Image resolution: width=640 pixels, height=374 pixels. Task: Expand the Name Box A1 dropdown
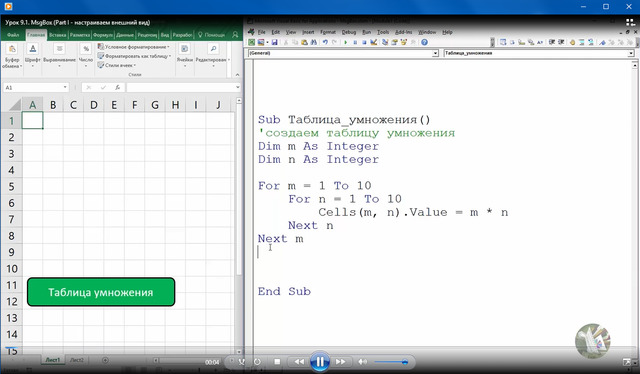[x=65, y=87]
